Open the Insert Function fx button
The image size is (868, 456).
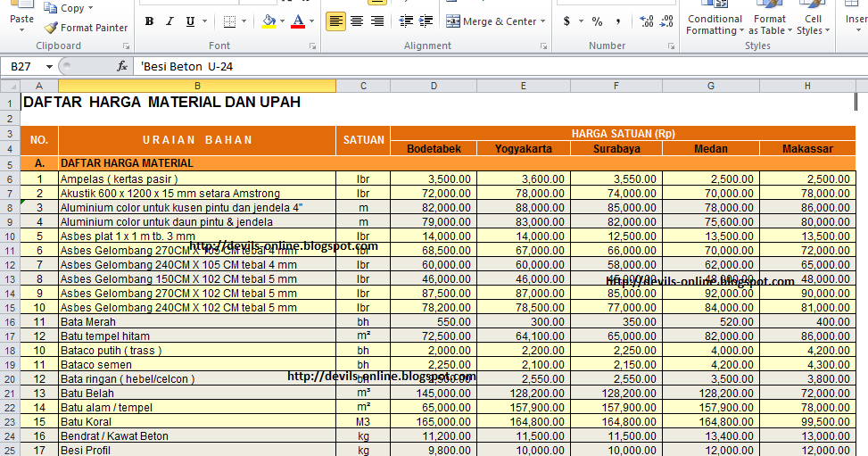tap(122, 67)
